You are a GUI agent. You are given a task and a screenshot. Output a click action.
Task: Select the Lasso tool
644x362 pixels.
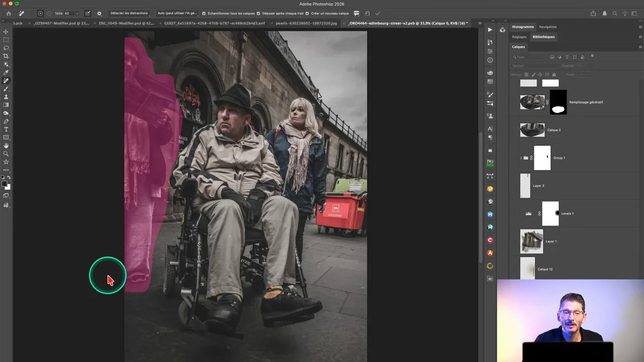(6, 48)
